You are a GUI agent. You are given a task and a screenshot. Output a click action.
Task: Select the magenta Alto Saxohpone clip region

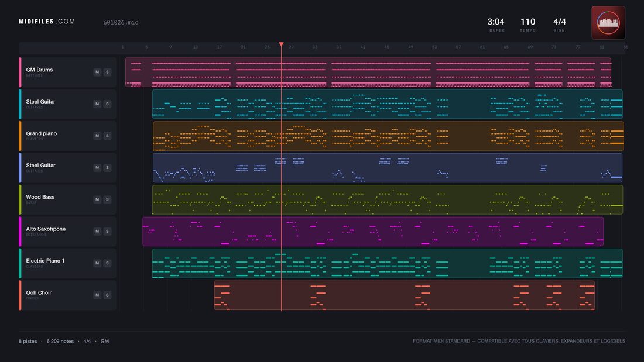coord(373,232)
